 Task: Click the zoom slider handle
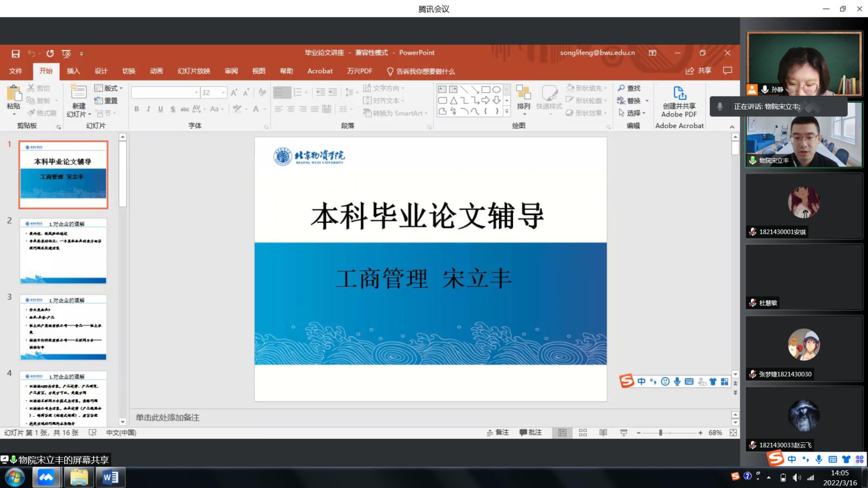point(660,433)
